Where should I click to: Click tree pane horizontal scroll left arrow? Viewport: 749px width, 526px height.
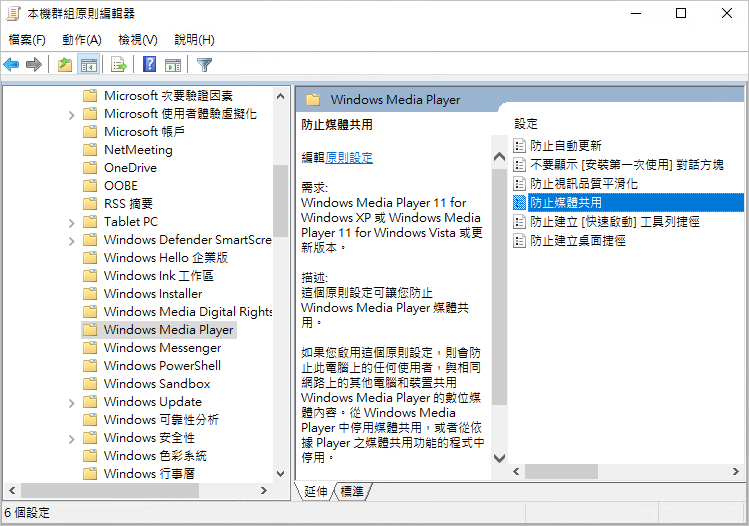click(x=12, y=491)
